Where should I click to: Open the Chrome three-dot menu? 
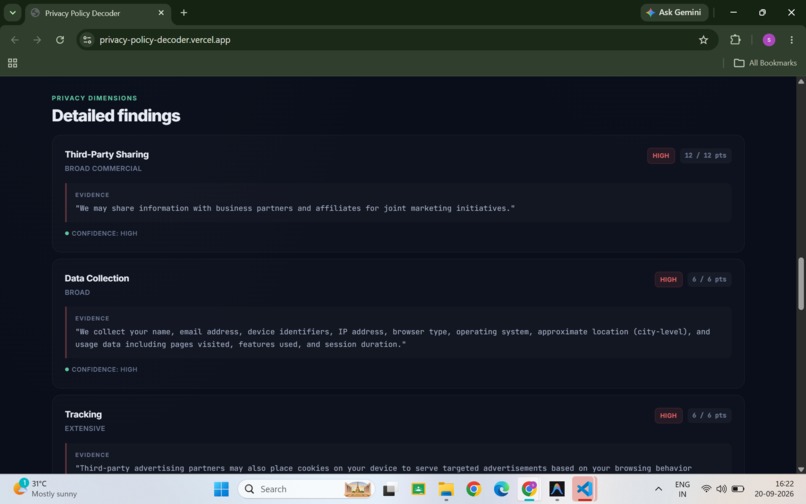[791, 40]
